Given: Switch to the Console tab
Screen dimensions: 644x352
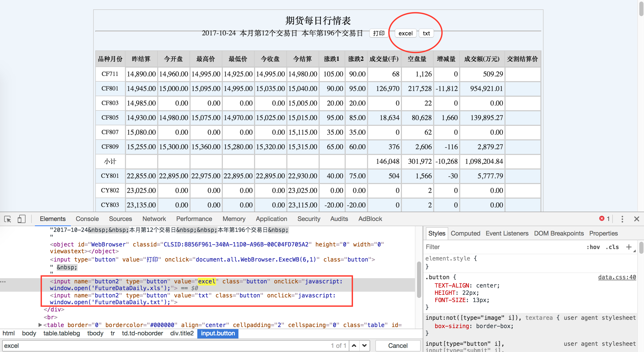Looking at the screenshot, I should click(87, 219).
